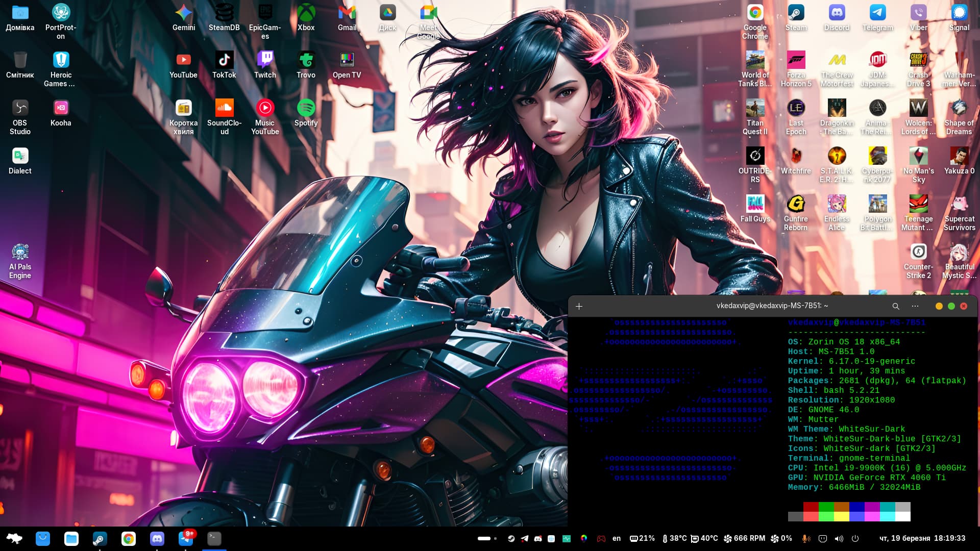
Task: Click the magenta block in terminal palette
Action: pos(872,507)
